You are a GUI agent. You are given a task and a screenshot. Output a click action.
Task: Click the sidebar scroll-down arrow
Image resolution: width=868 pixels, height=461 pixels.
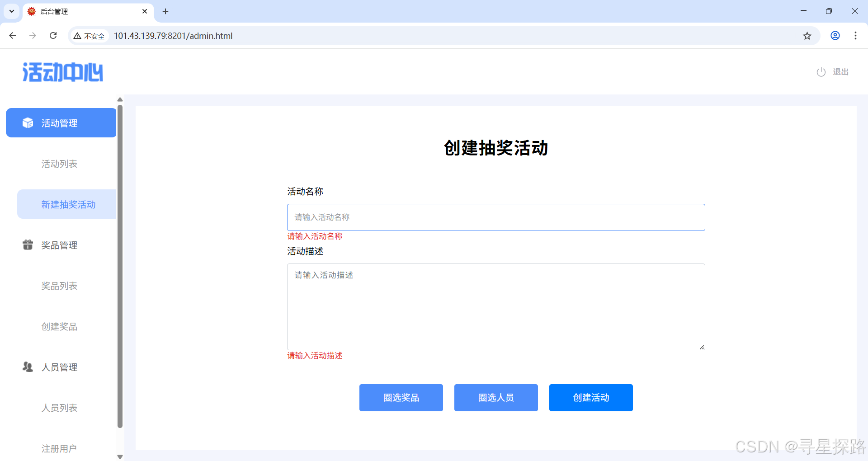click(x=120, y=457)
